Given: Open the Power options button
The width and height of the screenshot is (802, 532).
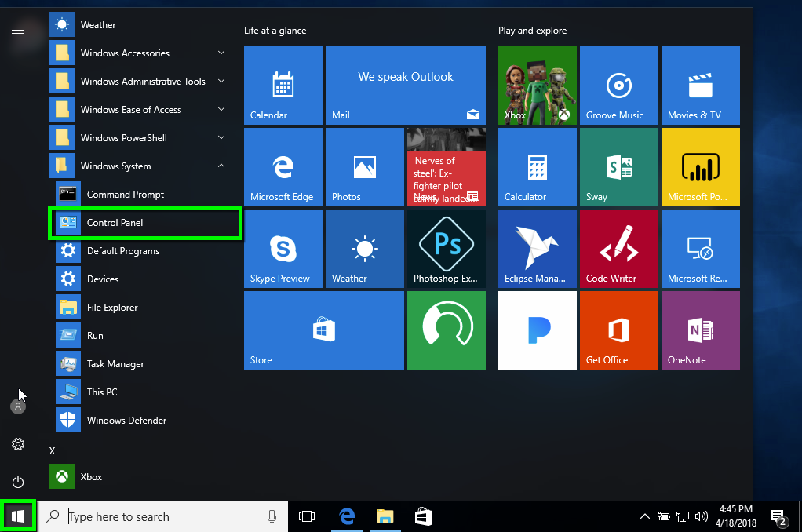Looking at the screenshot, I should coord(18,482).
